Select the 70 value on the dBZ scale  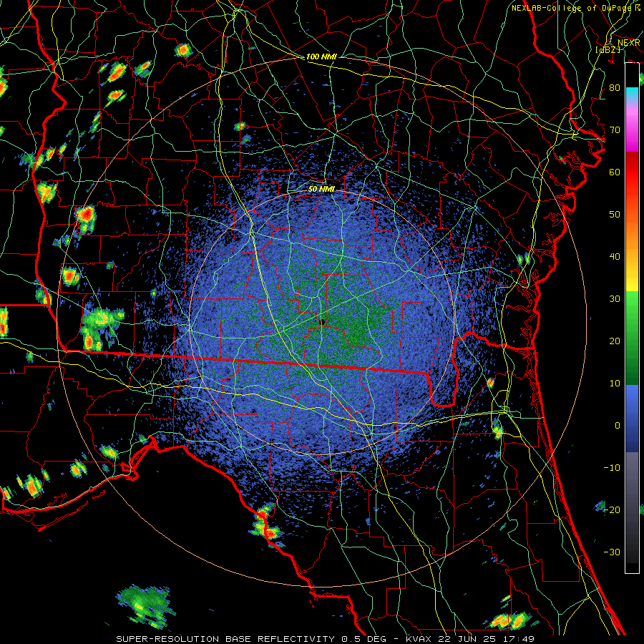(x=615, y=130)
